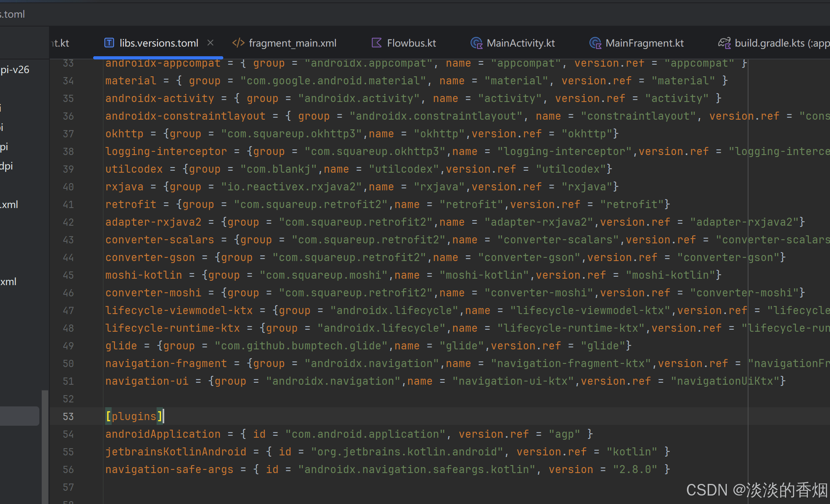Click the TOML file icon on libs.versions.toml tab

point(109,43)
